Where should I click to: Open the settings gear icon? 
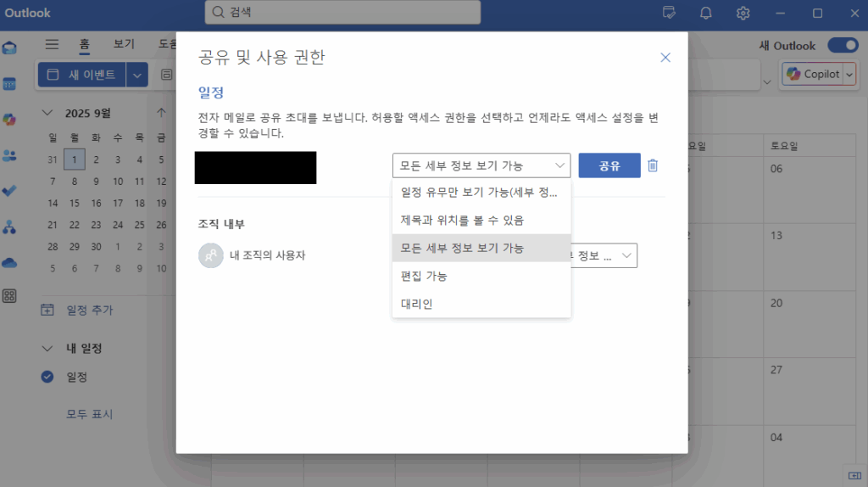743,13
